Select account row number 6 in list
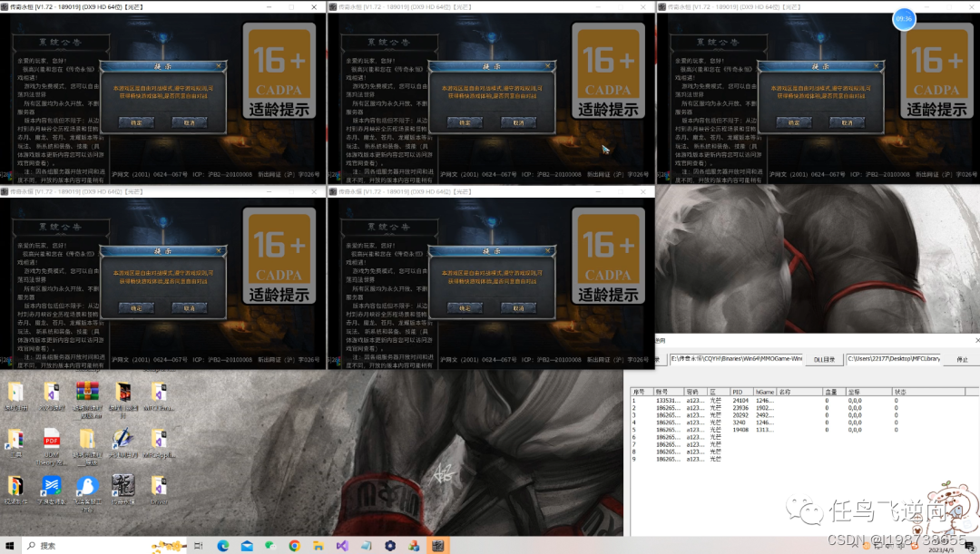This screenshot has height=554, width=980. [799, 437]
